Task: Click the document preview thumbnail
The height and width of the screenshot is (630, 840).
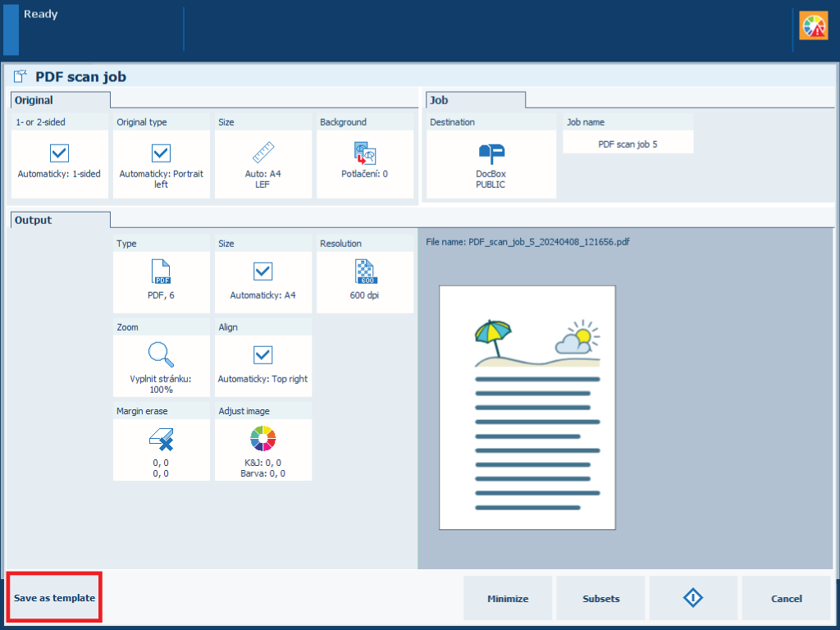Action: point(527,407)
